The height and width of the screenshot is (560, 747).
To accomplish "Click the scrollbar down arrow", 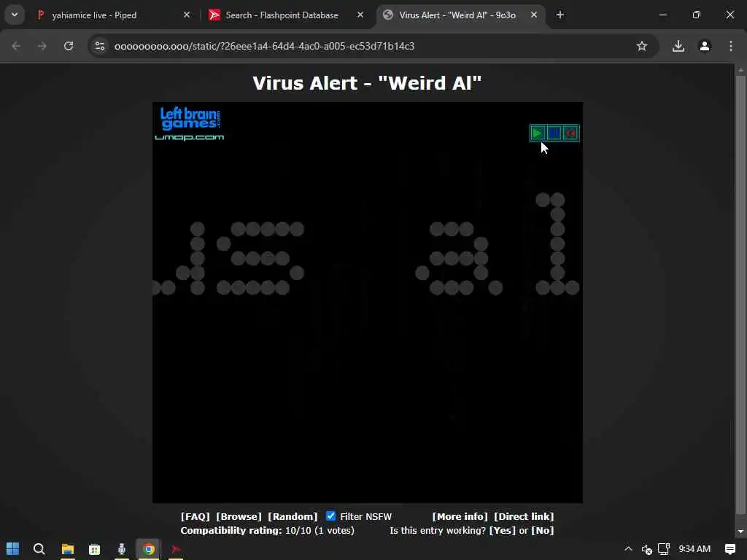I will tap(740, 531).
